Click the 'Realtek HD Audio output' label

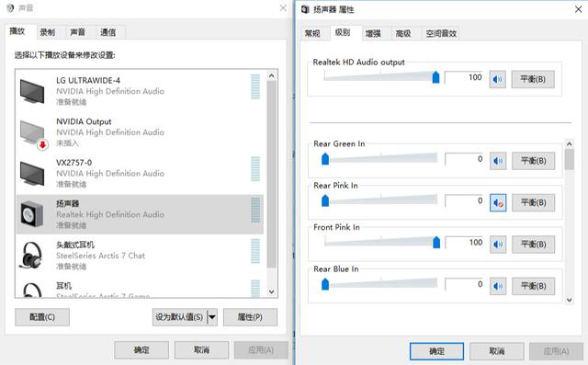(358, 63)
